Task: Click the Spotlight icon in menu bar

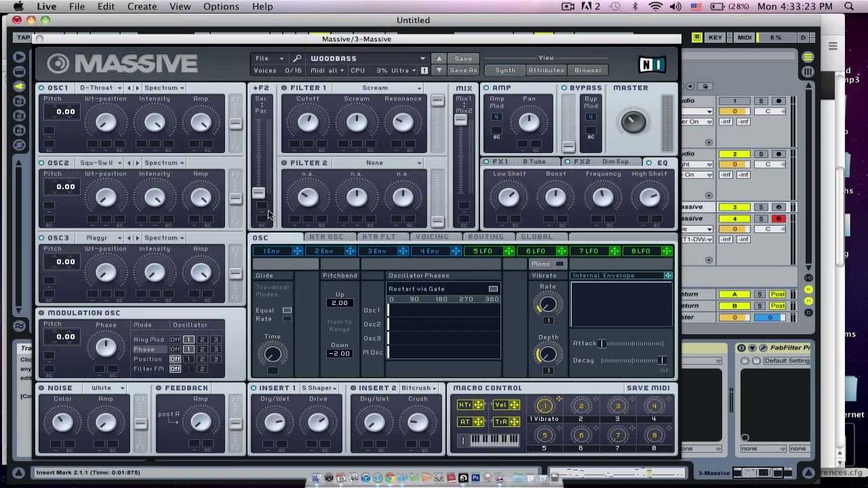Action: (849, 7)
